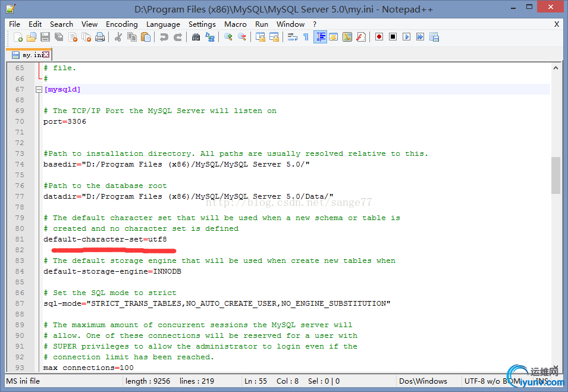Click the scroll up arrow of editor
Image resolution: width=568 pixels, height=392 pixels.
tap(556, 68)
